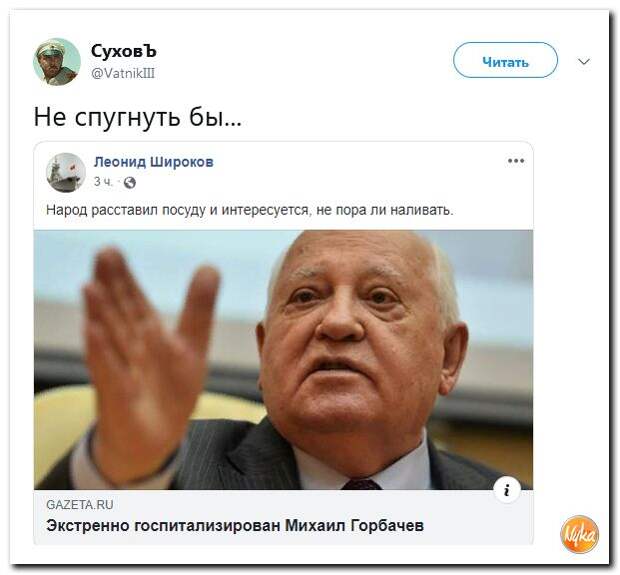Click the orange Nyka watermark logo
Viewport: 620px width, 575px height.
pos(579,534)
